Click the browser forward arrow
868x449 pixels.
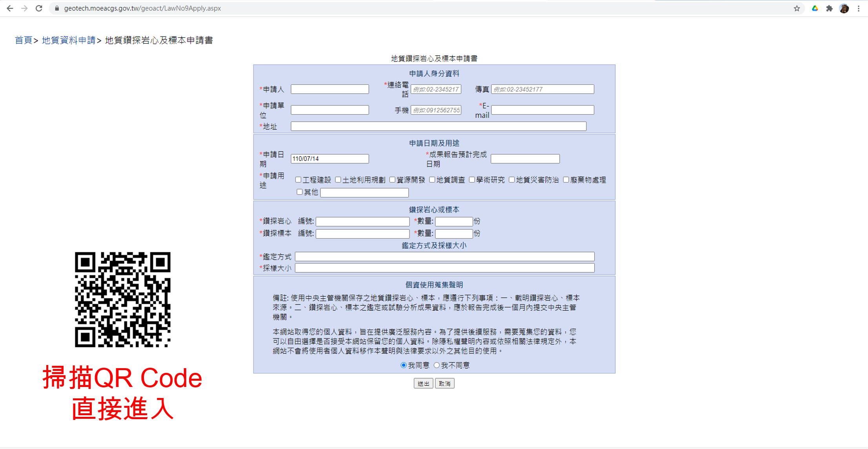click(24, 8)
